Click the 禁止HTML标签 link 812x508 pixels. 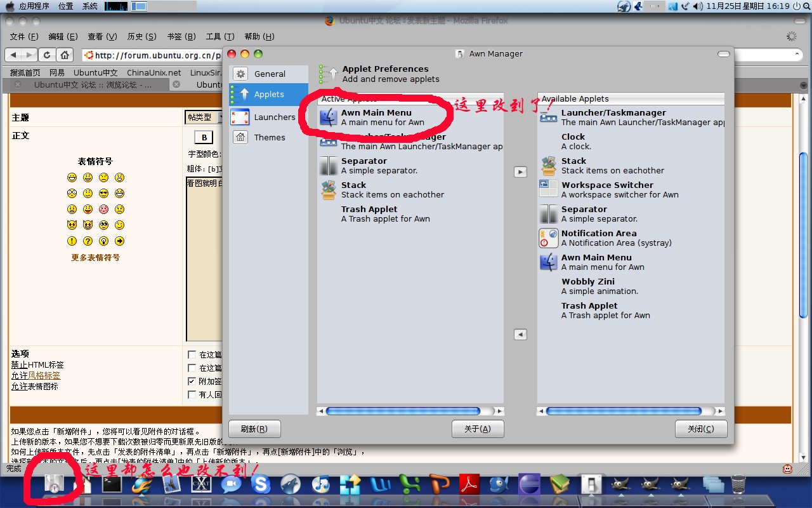37,365
